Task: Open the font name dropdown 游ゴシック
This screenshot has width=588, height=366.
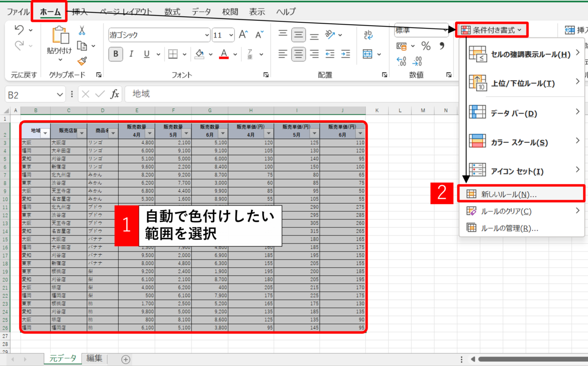Action: coord(159,35)
